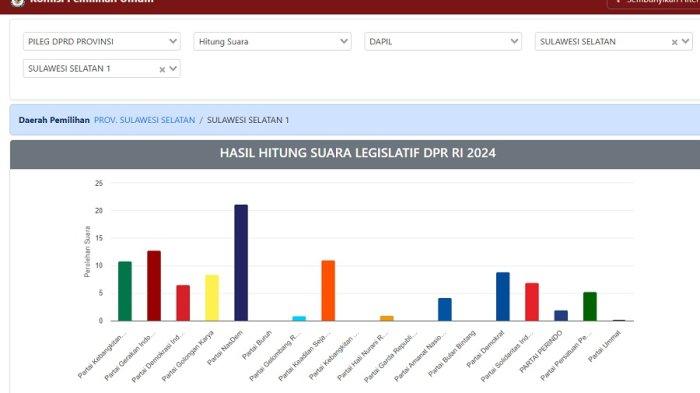Select the light blue Partai Gelombang bar
Screen dimensions: 700x393
299,318
